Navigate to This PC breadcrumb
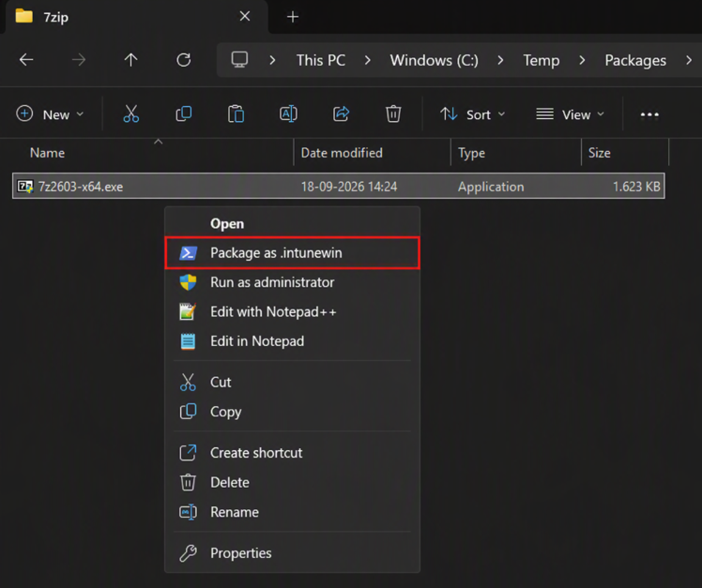This screenshot has width=702, height=588. pyautogui.click(x=321, y=60)
